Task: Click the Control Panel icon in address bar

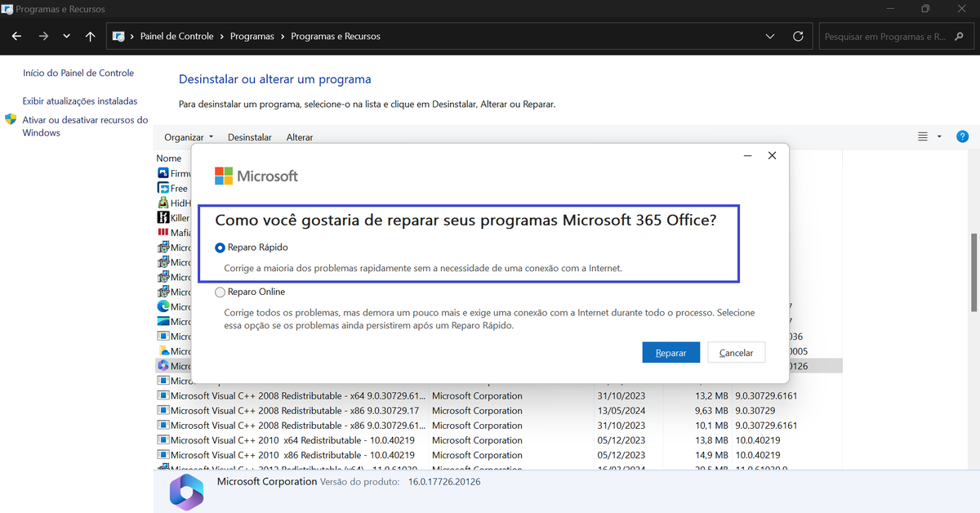Action: pyautogui.click(x=118, y=37)
